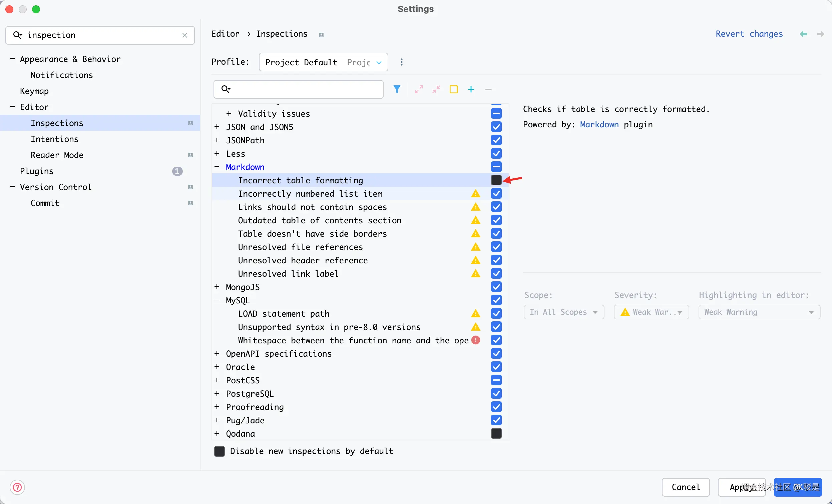The width and height of the screenshot is (832, 504).
Task: Open Keymap settings page
Action: (34, 91)
